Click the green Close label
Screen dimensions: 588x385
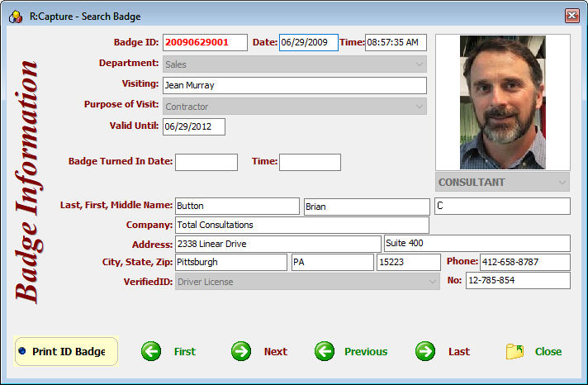pos(548,352)
